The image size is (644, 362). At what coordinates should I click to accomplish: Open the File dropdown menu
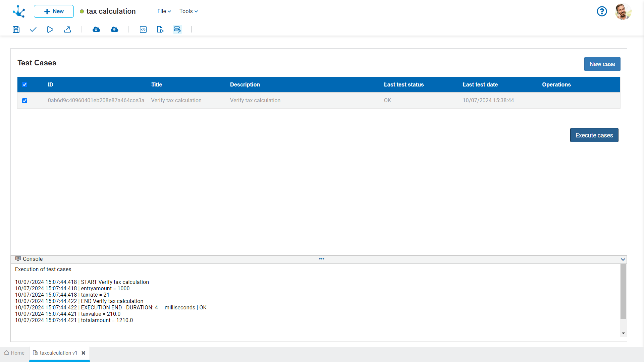(164, 11)
